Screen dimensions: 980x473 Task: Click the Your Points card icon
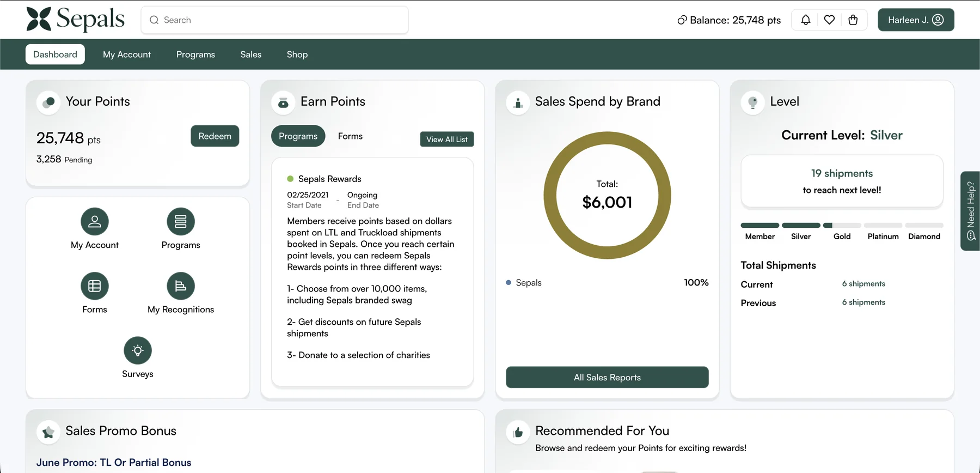[48, 102]
